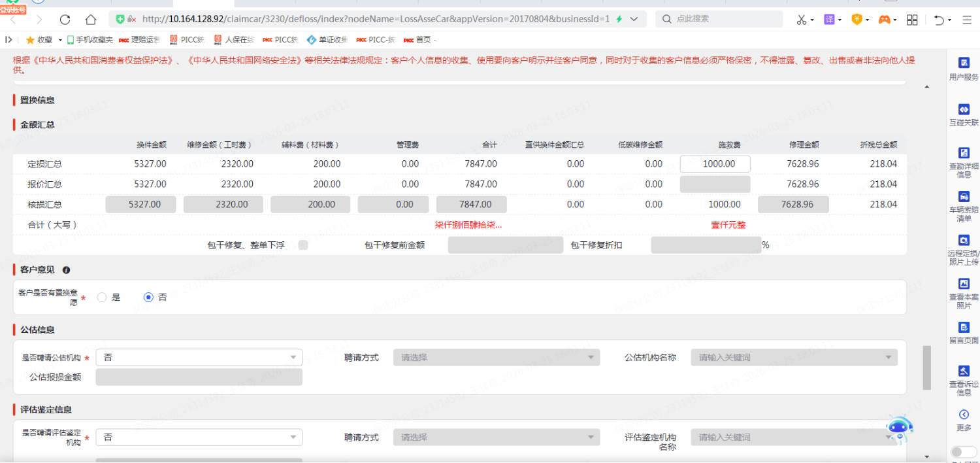Open 车辆索赔清单 sidebar icon
980x463 pixels.
pos(964,197)
